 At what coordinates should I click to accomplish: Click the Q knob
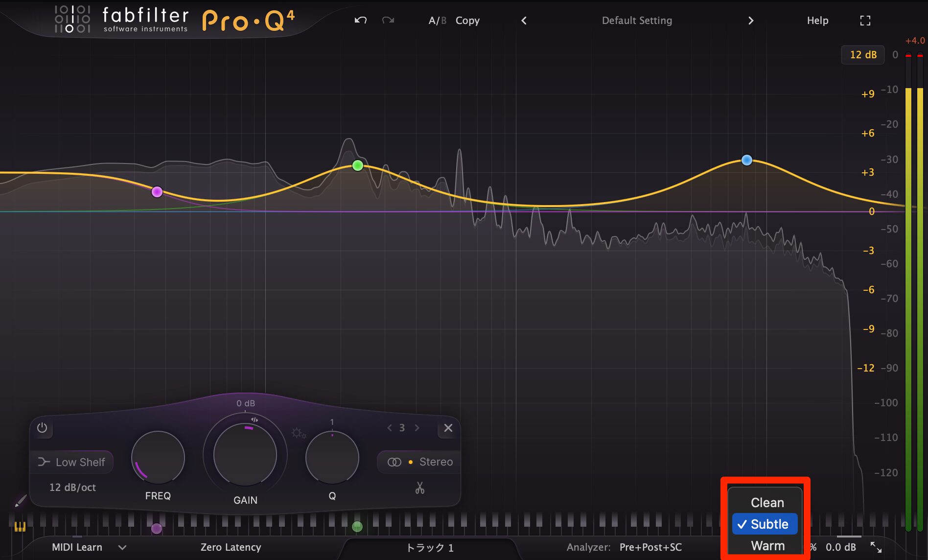332,458
